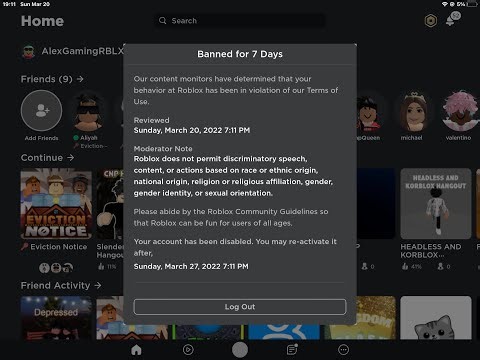Open the Discover play icon tab
Image resolution: width=480 pixels, height=360 pixels.
point(188,350)
